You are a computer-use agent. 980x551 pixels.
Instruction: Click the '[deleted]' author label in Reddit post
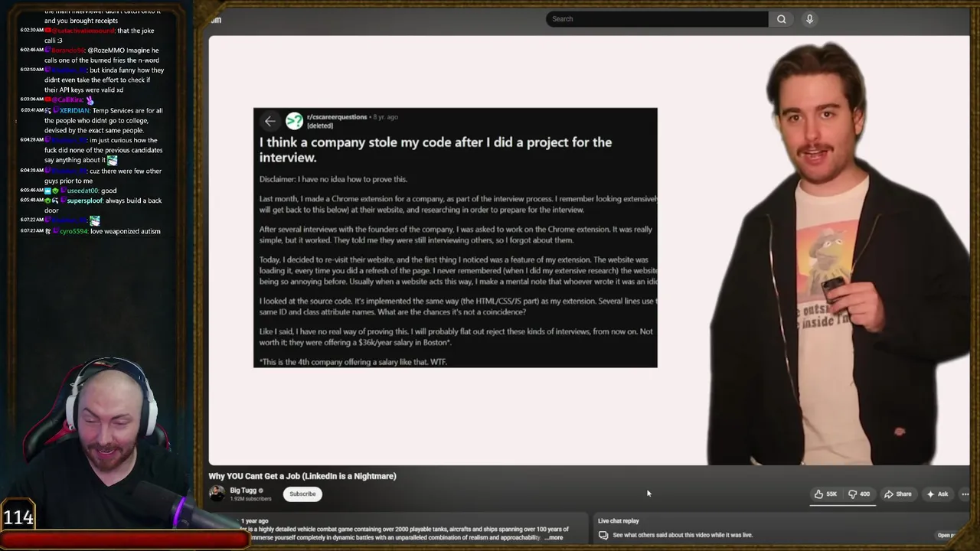320,126
